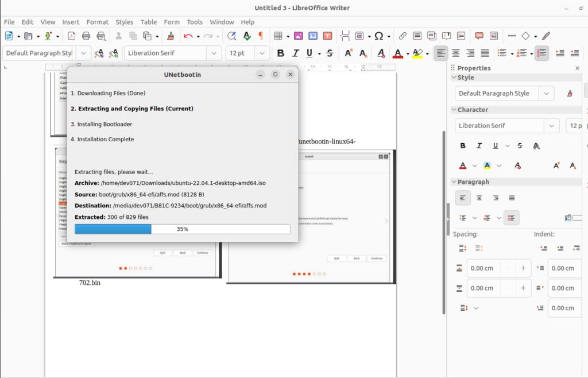The image size is (588, 378).
Task: Close the Properties sidebar deck
Action: 578,68
